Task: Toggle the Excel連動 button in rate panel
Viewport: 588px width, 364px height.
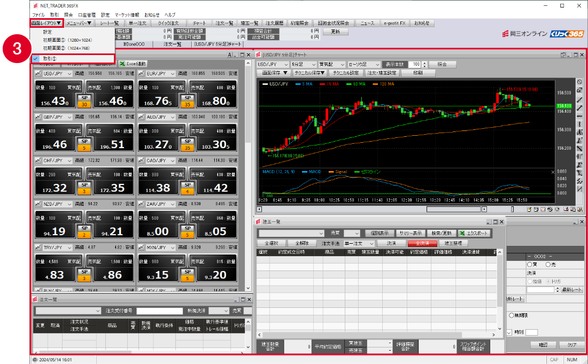Action: tap(133, 64)
